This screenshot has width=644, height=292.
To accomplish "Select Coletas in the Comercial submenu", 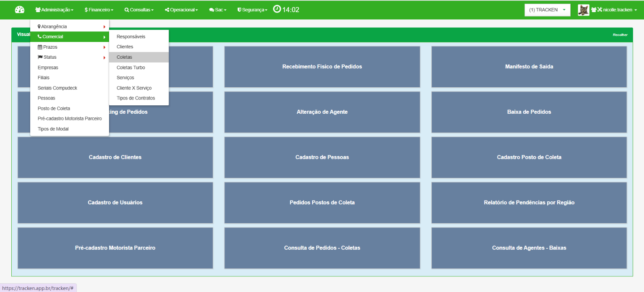I will point(139,57).
